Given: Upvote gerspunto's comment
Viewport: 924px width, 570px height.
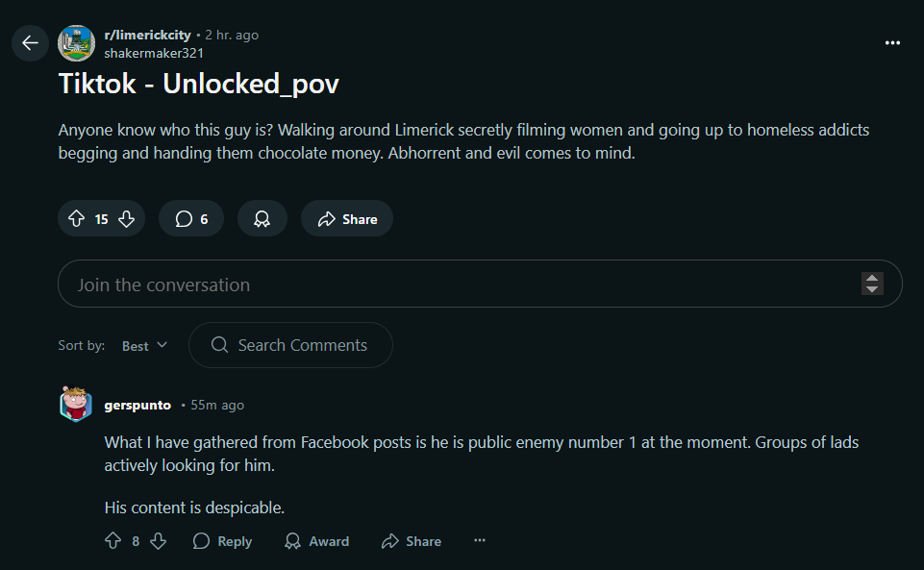Looking at the screenshot, I should [x=112, y=541].
